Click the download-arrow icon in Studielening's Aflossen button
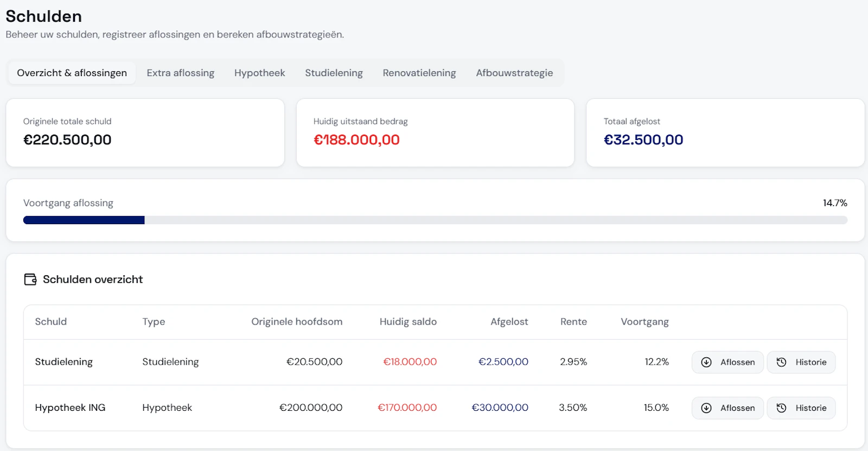 [x=706, y=363]
